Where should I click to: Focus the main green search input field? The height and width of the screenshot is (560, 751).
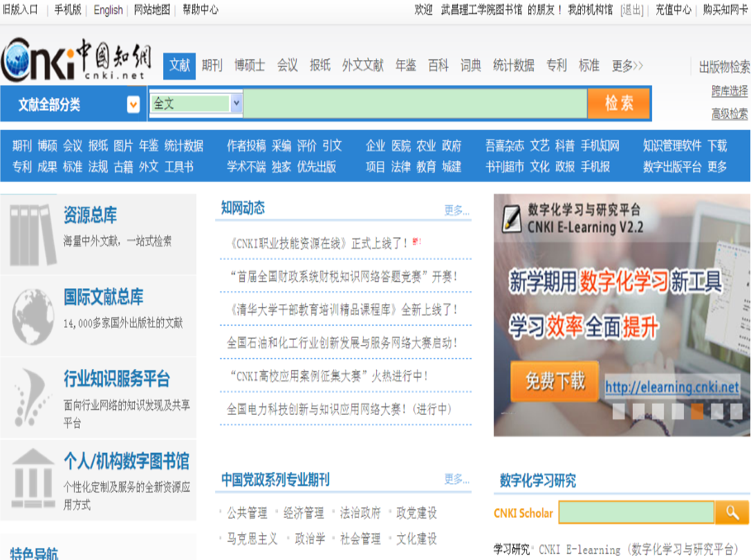pos(415,104)
